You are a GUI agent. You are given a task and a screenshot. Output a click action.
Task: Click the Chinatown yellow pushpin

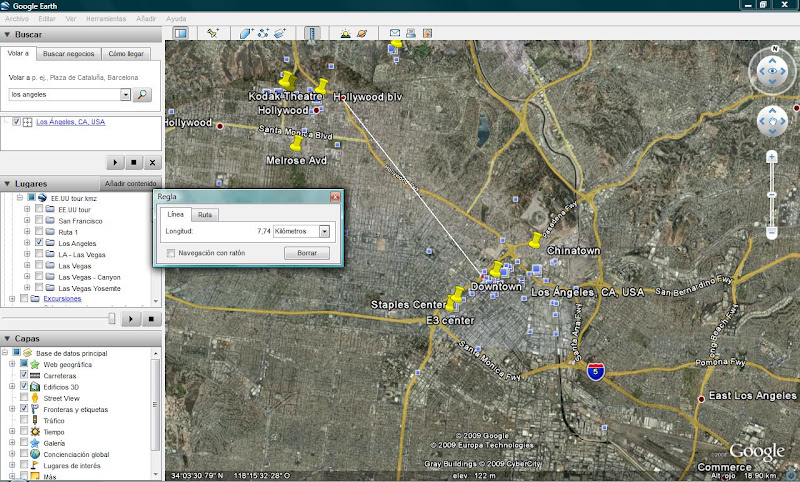click(535, 240)
